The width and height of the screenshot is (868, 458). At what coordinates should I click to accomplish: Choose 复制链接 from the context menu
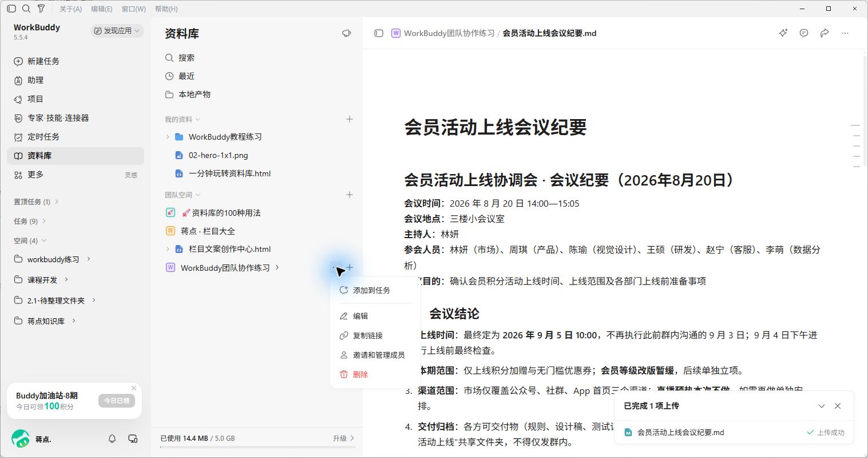point(375,335)
